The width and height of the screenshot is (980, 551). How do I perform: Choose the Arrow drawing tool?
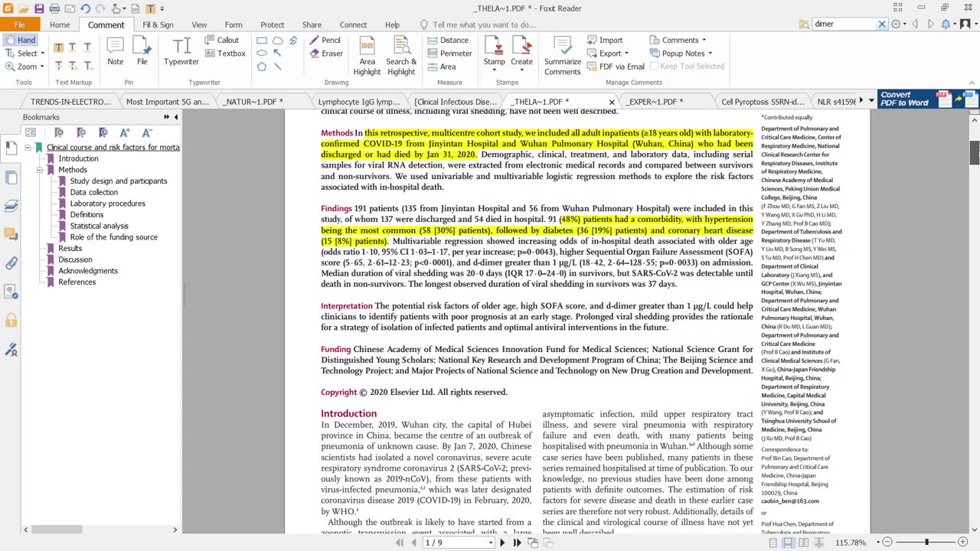[x=277, y=53]
